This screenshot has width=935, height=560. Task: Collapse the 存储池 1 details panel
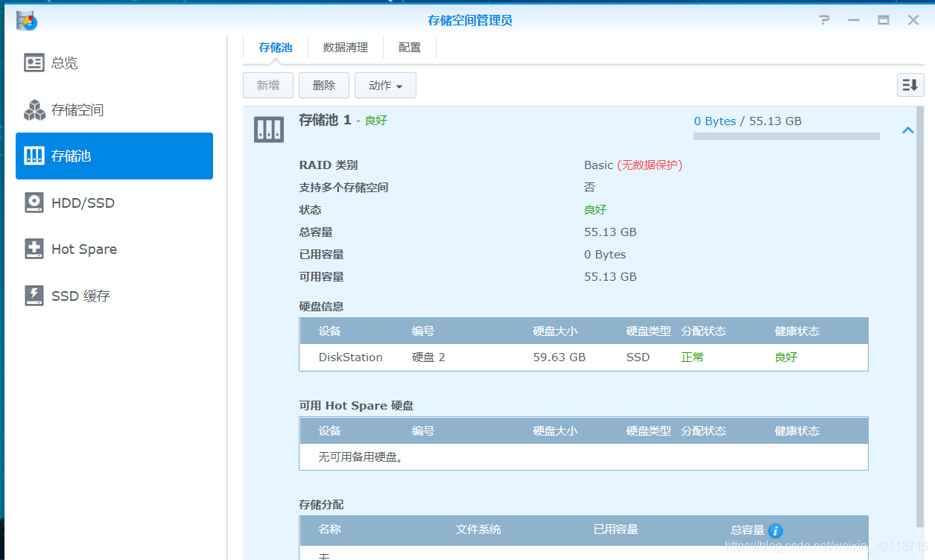coord(907,130)
